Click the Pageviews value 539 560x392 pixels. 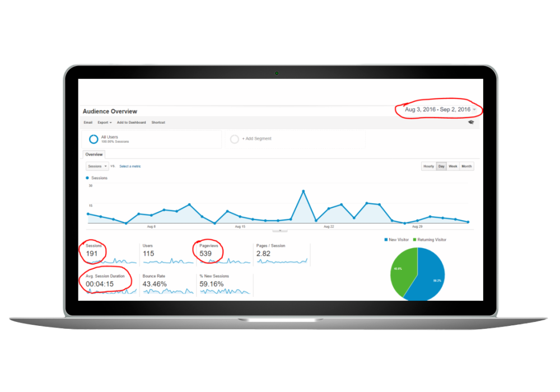(x=206, y=254)
